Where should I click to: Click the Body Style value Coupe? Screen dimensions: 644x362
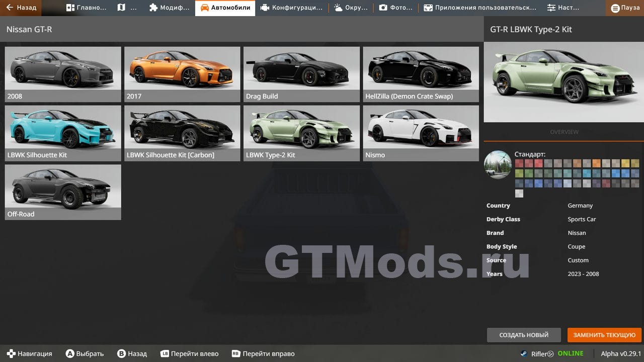tap(576, 246)
